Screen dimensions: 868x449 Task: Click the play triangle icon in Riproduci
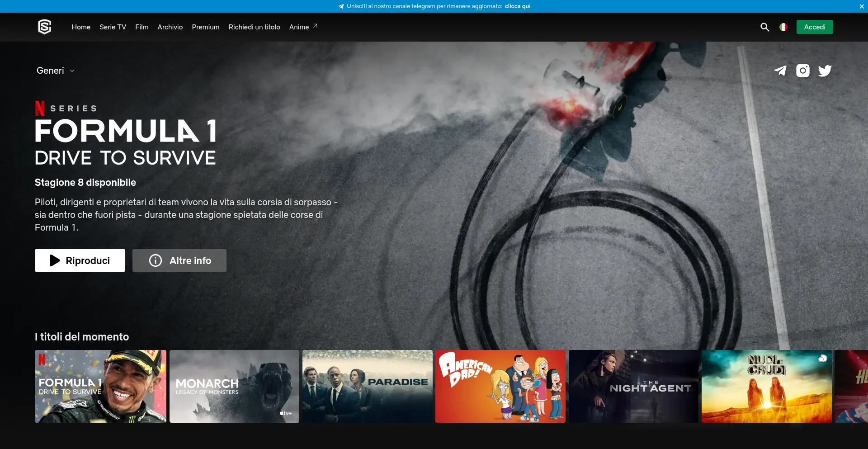click(x=55, y=260)
